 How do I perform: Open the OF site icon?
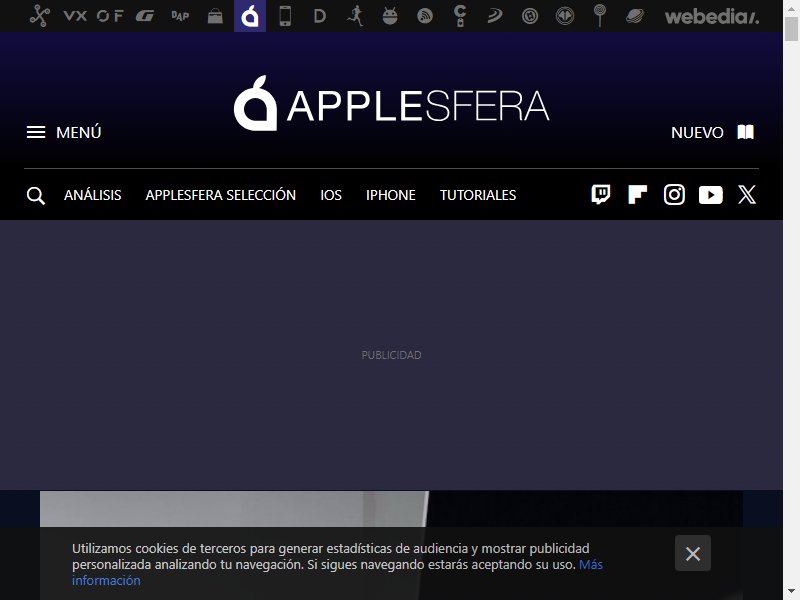tap(110, 16)
